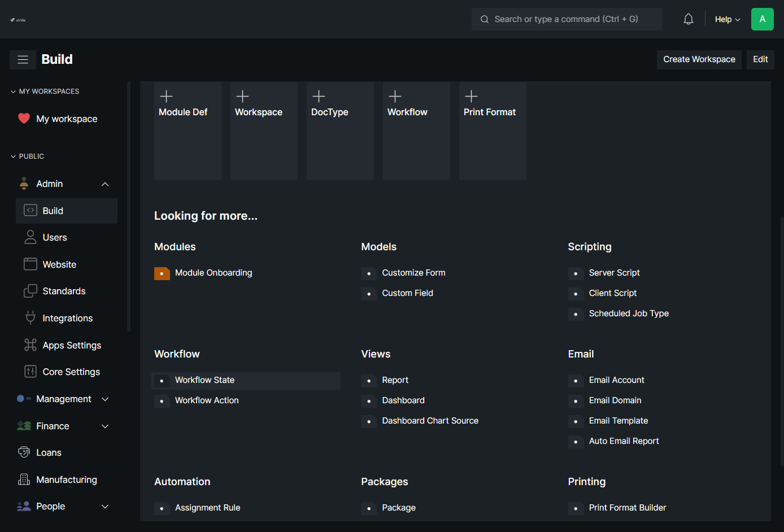Open My workspace in the sidebar
The height and width of the screenshot is (532, 784).
tap(67, 119)
